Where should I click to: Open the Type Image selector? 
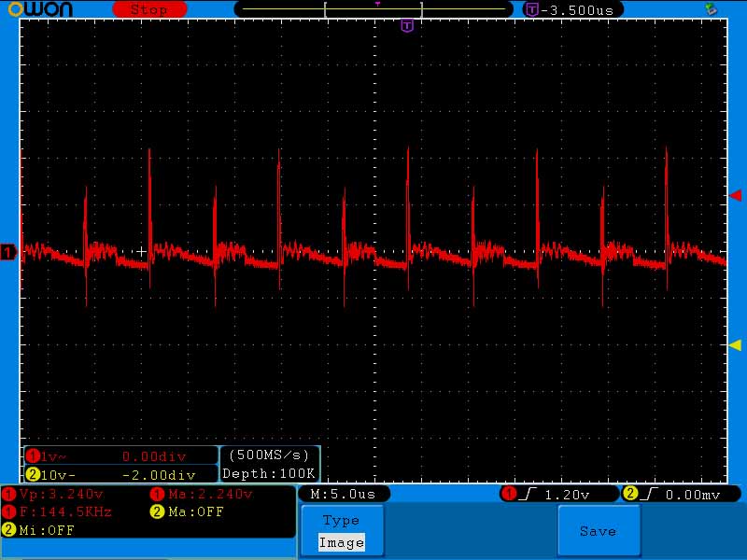[341, 531]
